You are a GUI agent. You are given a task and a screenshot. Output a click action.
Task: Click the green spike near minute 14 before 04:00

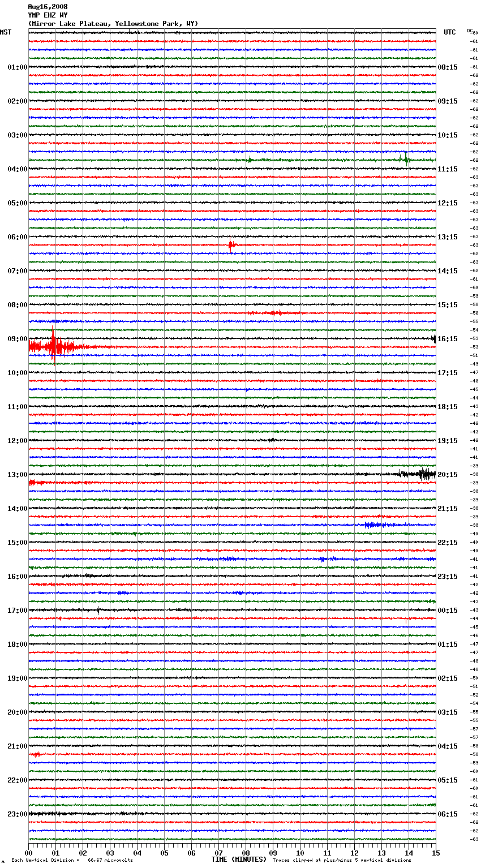tap(406, 158)
